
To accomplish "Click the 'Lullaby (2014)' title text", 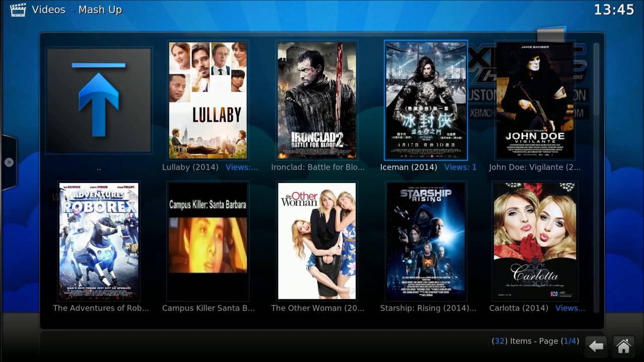I will 190,167.
